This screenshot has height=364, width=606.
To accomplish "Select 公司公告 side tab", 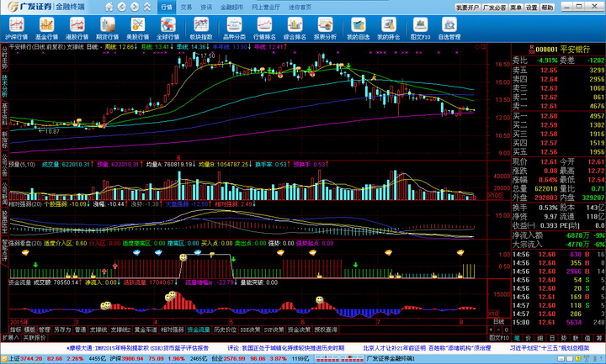I will 4,166.
